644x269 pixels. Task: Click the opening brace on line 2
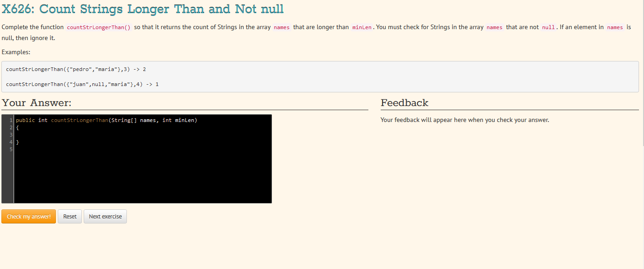tap(17, 127)
